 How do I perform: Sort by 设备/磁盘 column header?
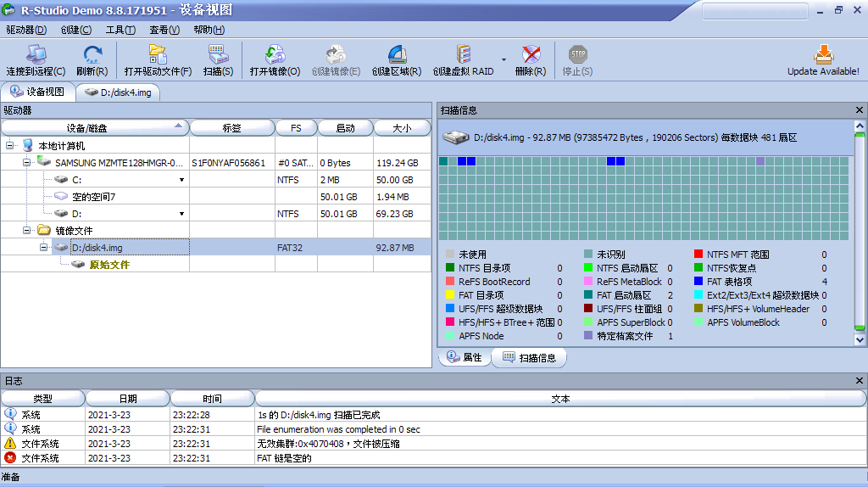[x=95, y=128]
